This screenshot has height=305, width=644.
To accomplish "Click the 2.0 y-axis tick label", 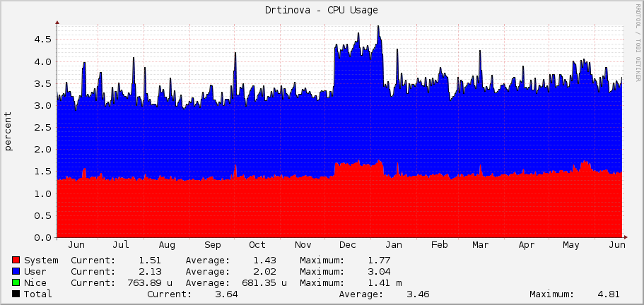I will pyautogui.click(x=42, y=150).
